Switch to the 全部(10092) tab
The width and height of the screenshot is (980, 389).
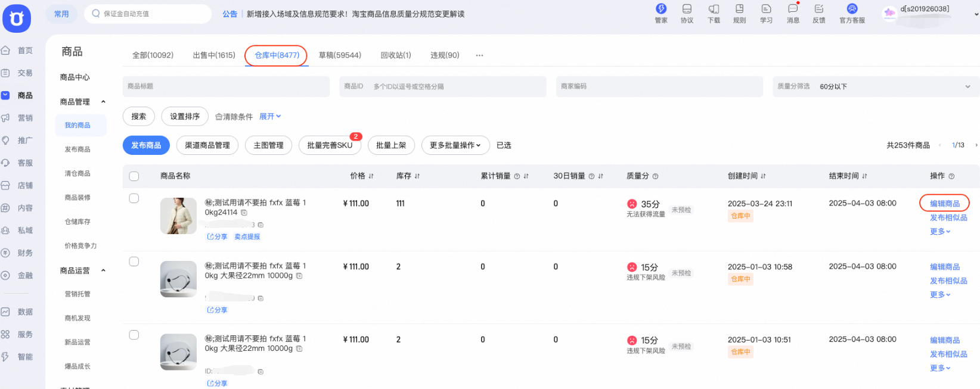[153, 55]
